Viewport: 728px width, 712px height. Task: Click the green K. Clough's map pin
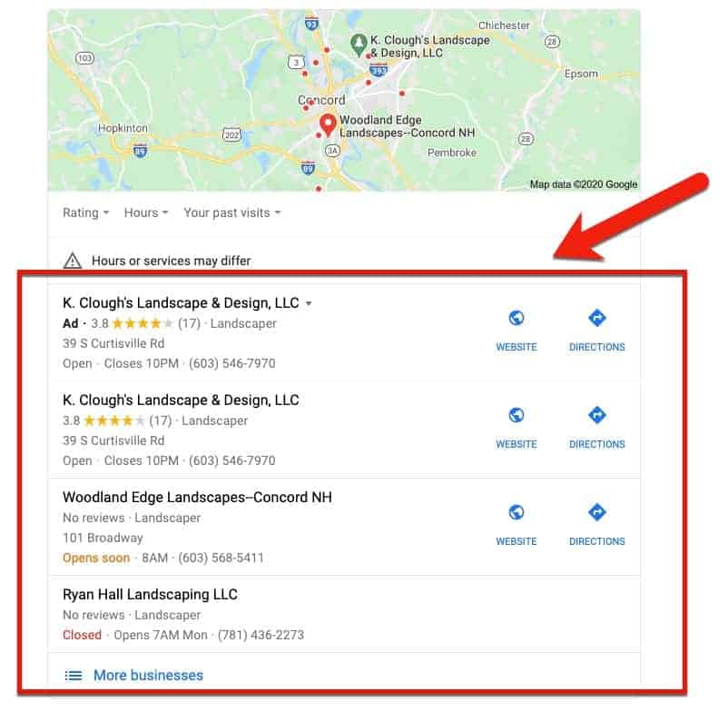359,44
